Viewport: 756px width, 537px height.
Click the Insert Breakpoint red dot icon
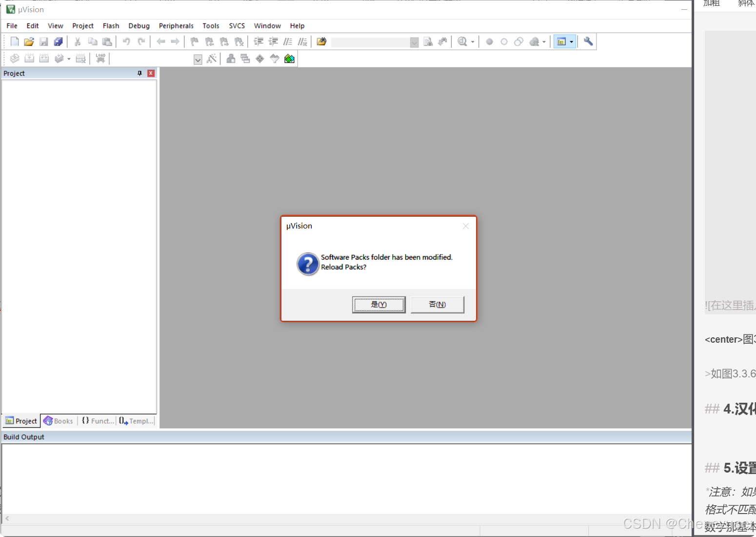[x=490, y=41]
